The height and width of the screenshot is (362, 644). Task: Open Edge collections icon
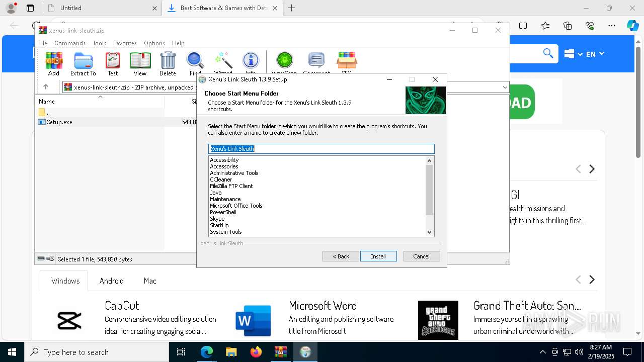point(568,26)
